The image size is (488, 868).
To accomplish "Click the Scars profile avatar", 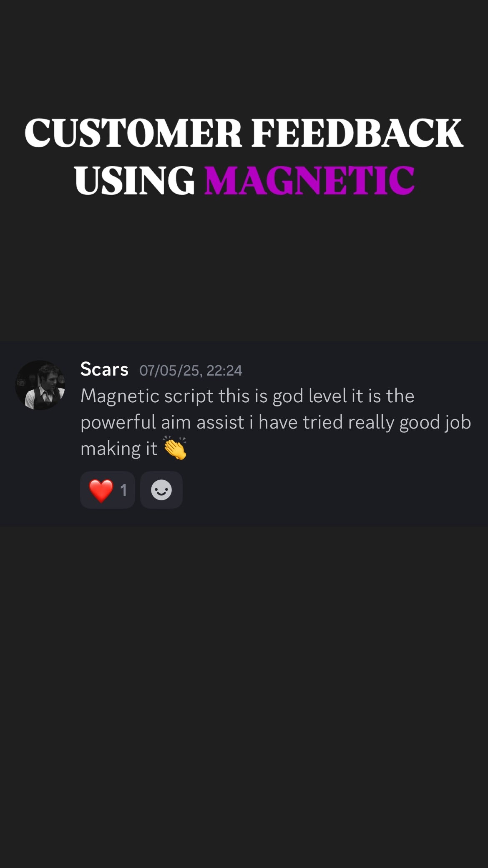I will pyautogui.click(x=40, y=385).
